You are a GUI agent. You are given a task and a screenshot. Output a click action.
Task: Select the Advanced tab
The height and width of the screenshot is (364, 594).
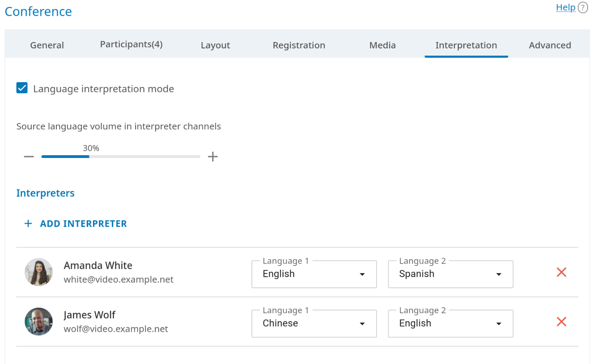549,45
